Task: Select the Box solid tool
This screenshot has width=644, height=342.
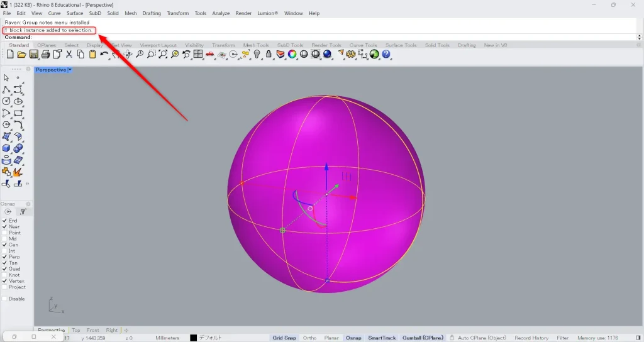Action: [x=6, y=148]
